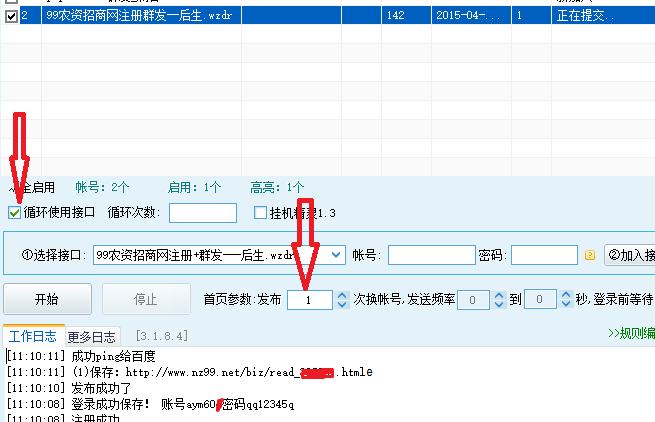Select the 99农资招商网注册群发—后生.wzdr row name
The height and width of the screenshot is (422, 655).
pyautogui.click(x=139, y=15)
